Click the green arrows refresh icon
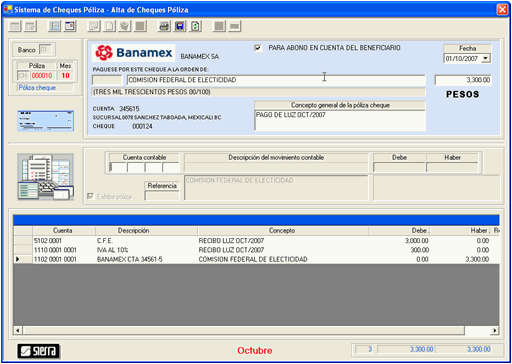Image resolution: width=512 pixels, height=364 pixels. click(195, 26)
